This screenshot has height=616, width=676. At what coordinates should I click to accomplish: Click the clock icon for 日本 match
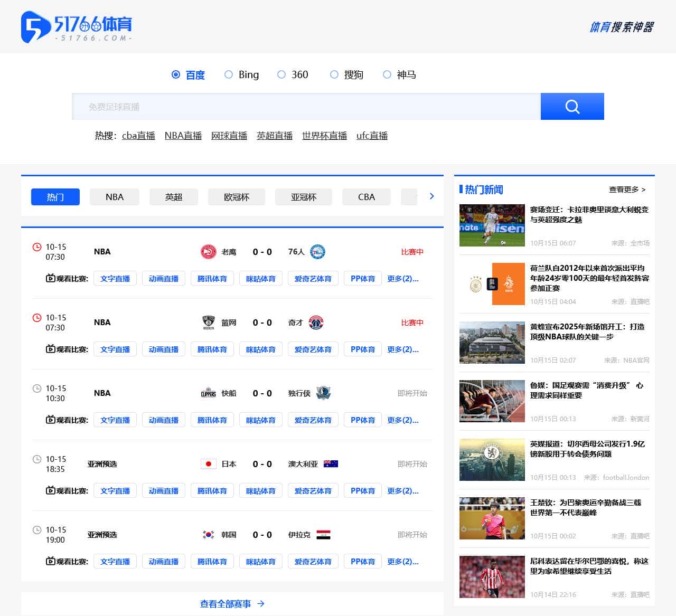click(x=37, y=459)
